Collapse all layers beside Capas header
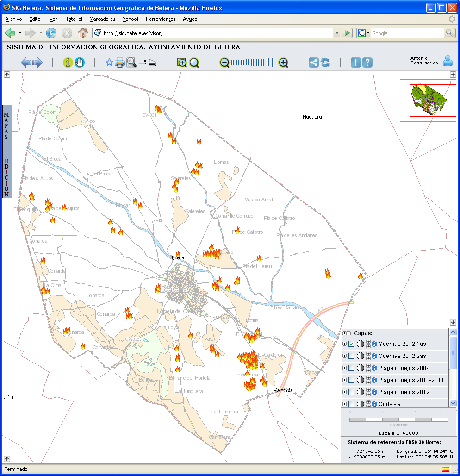 point(348,333)
